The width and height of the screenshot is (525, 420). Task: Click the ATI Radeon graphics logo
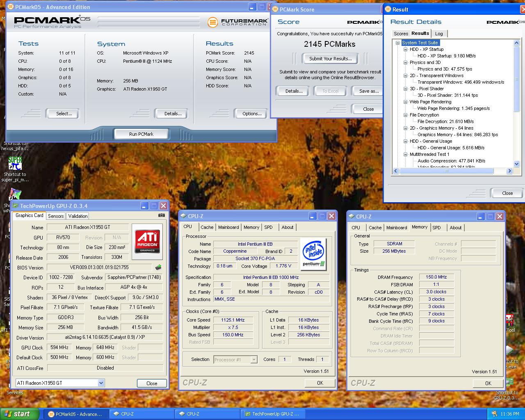pos(147,242)
